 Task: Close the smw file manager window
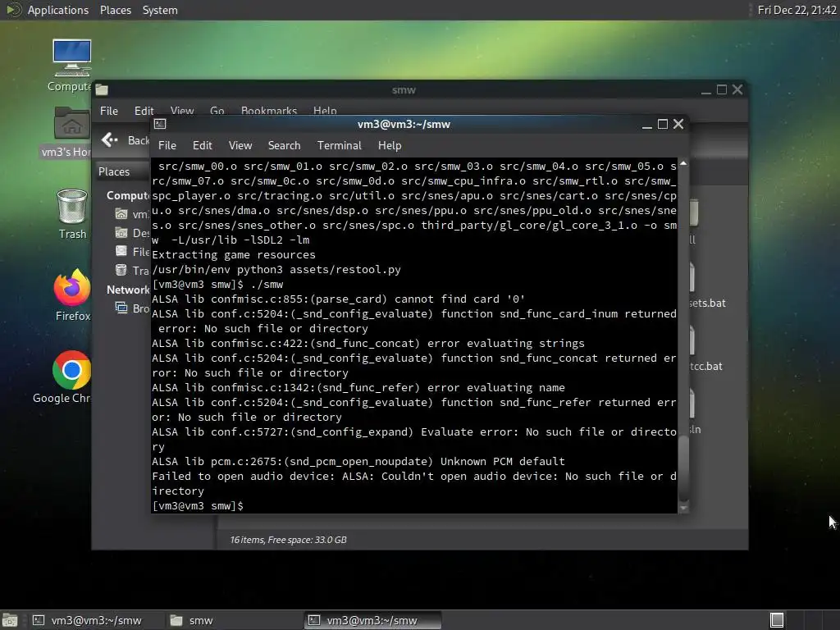[x=737, y=90]
